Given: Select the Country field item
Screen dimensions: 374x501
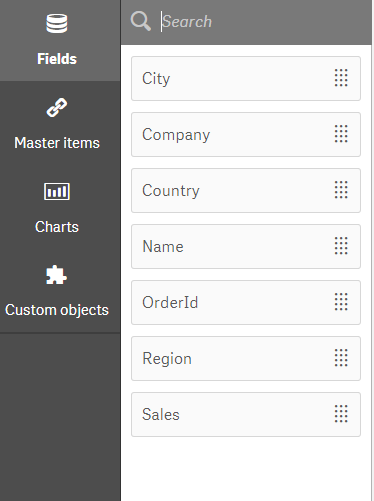Looking at the screenshot, I should [x=246, y=190].
